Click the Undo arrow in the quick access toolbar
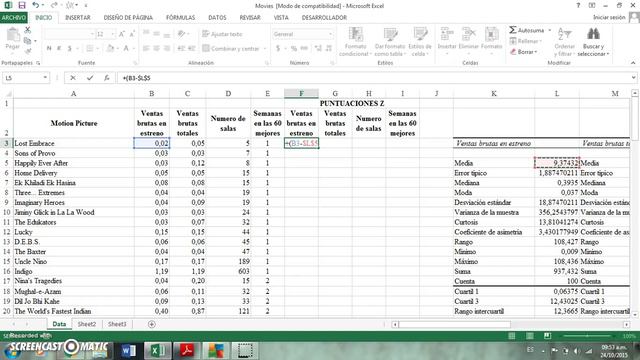 tap(36, 6)
